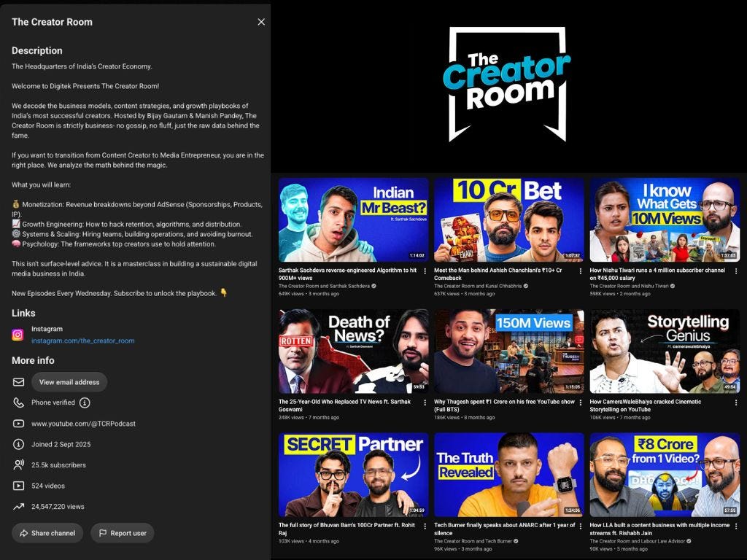Click the Description heading

tap(37, 50)
